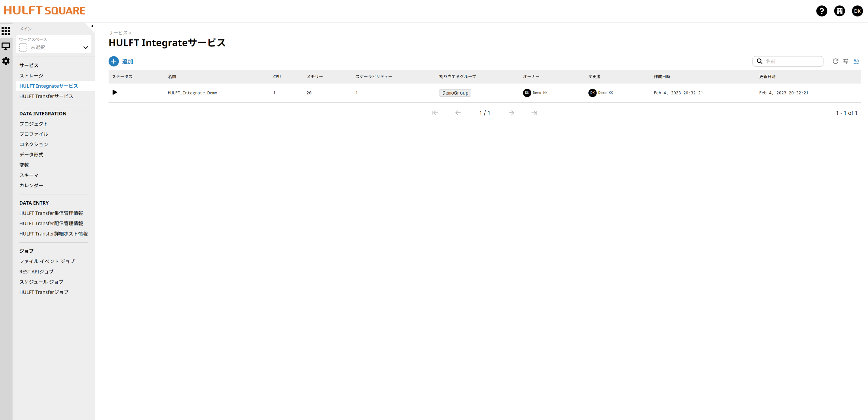The image size is (868, 420).
Task: Click the 作成日時 column header
Action: (662, 77)
